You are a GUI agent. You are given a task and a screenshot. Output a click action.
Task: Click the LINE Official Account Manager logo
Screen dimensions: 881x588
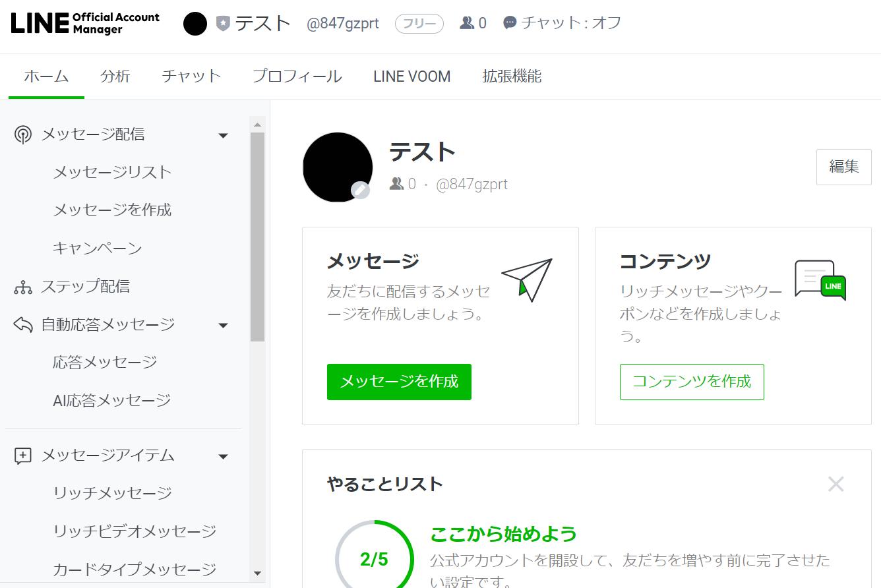85,23
